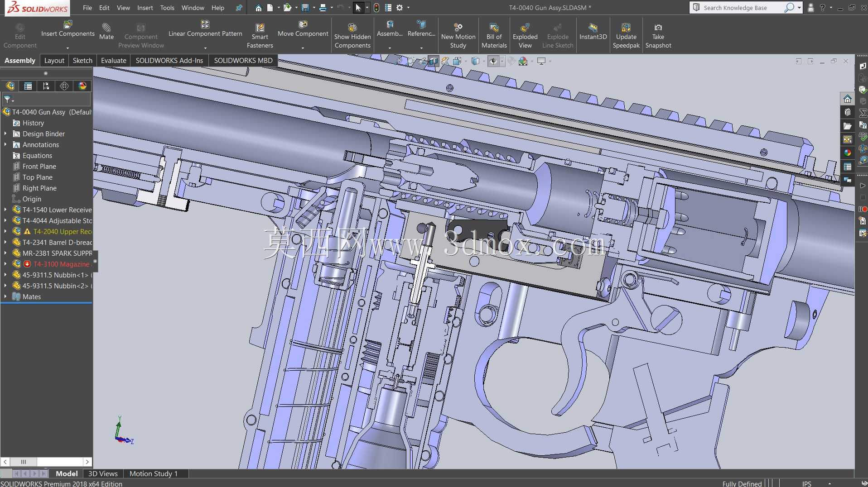
Task: Toggle the Section View display
Action: 434,61
